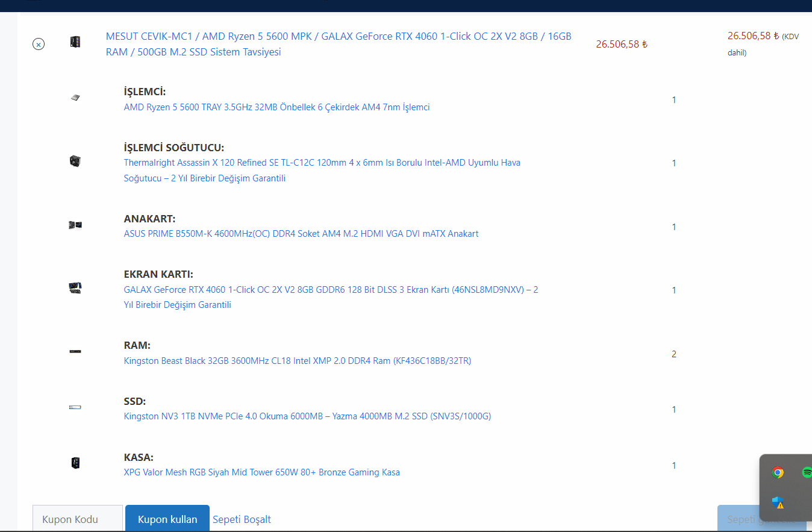Click the Kingston RAM thumbnail icon
Screen dimensions: 812x532
point(75,351)
